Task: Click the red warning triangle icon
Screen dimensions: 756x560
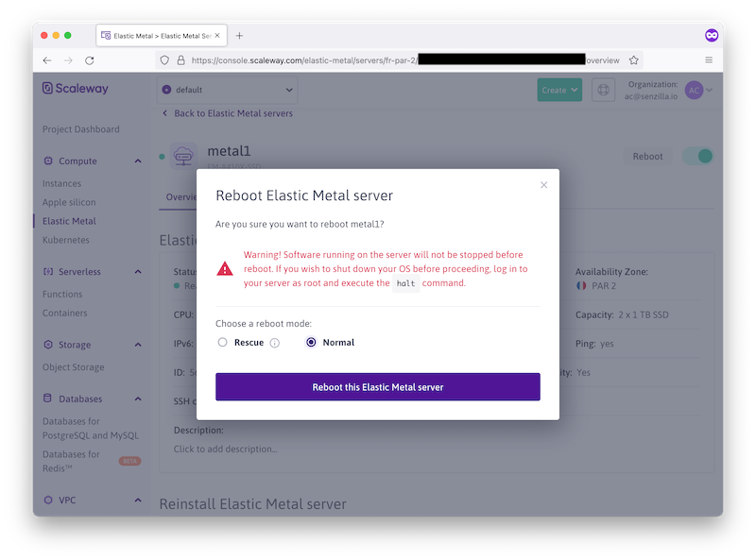Action: pyautogui.click(x=225, y=268)
